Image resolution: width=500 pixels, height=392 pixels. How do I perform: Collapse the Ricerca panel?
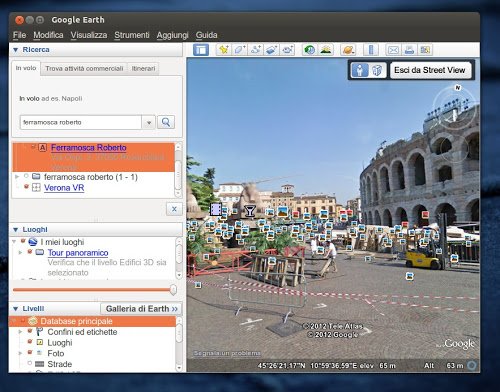[x=15, y=50]
